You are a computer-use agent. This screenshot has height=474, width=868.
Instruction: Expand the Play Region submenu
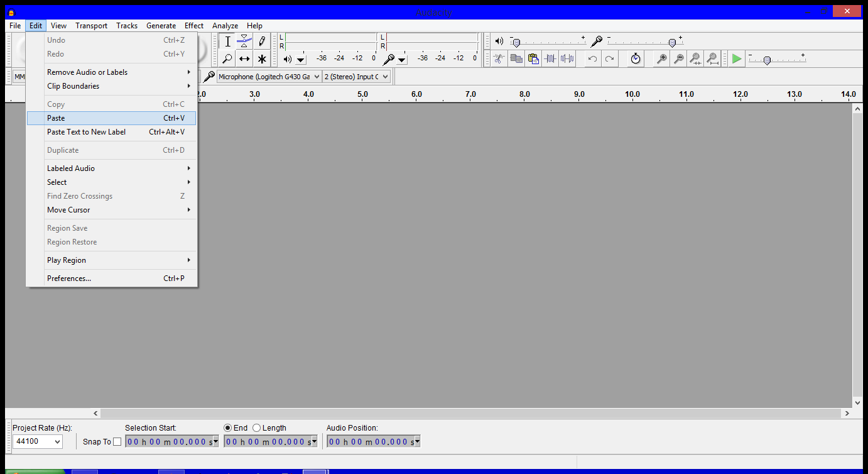coord(112,260)
